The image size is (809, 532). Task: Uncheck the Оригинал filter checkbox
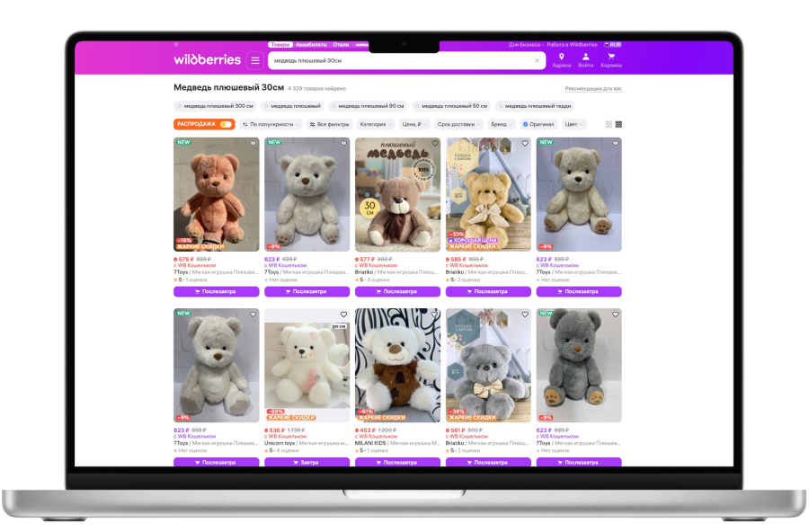coord(526,124)
